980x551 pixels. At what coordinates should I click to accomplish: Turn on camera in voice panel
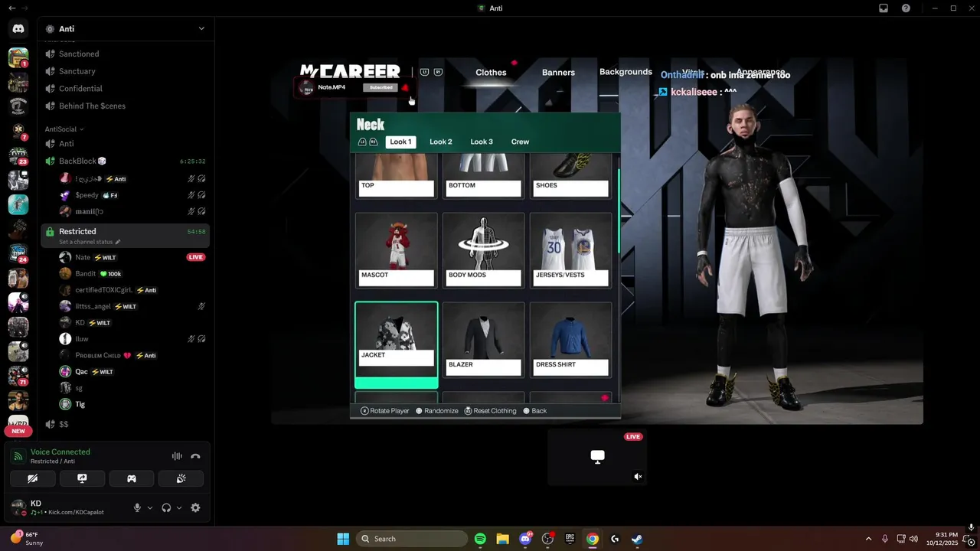tap(32, 478)
